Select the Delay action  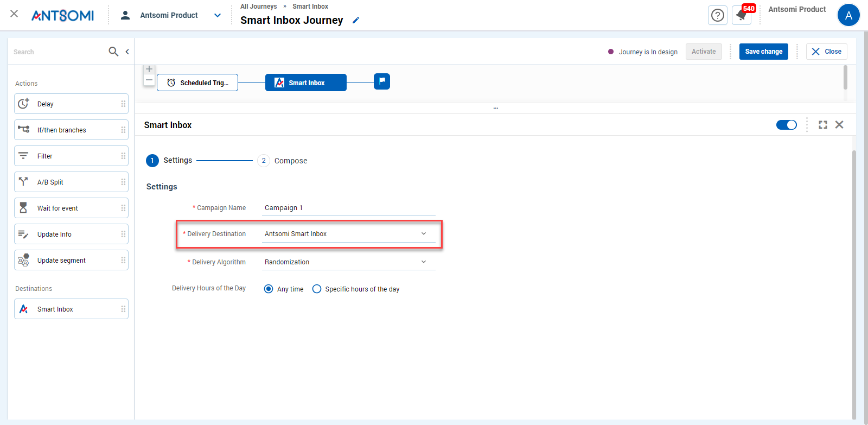[71, 104]
